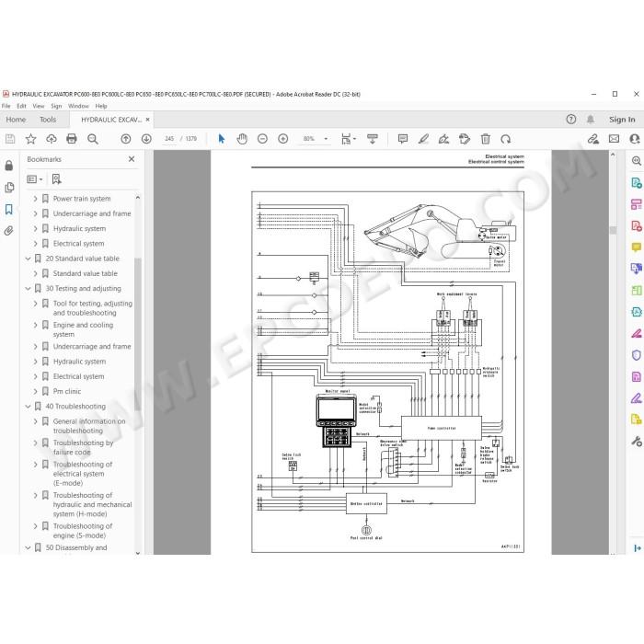Switch to the Tools tab
This screenshot has height=644, width=644.
(x=48, y=120)
